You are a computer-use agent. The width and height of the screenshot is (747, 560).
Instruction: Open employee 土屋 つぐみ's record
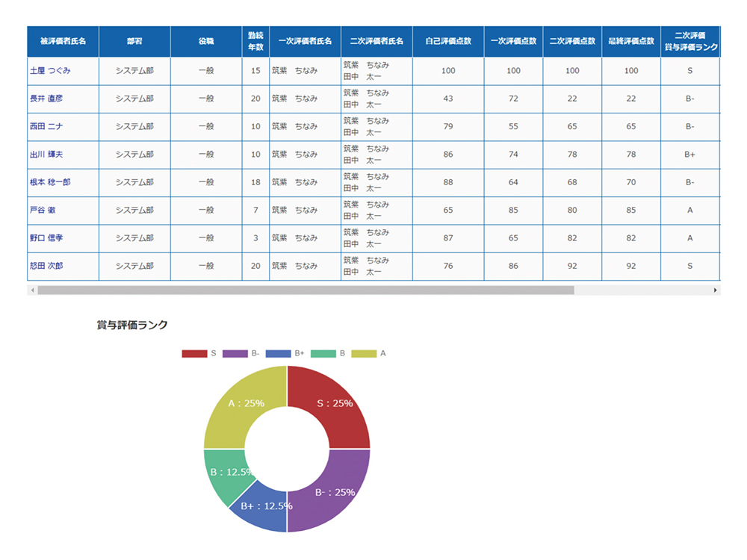(x=50, y=71)
